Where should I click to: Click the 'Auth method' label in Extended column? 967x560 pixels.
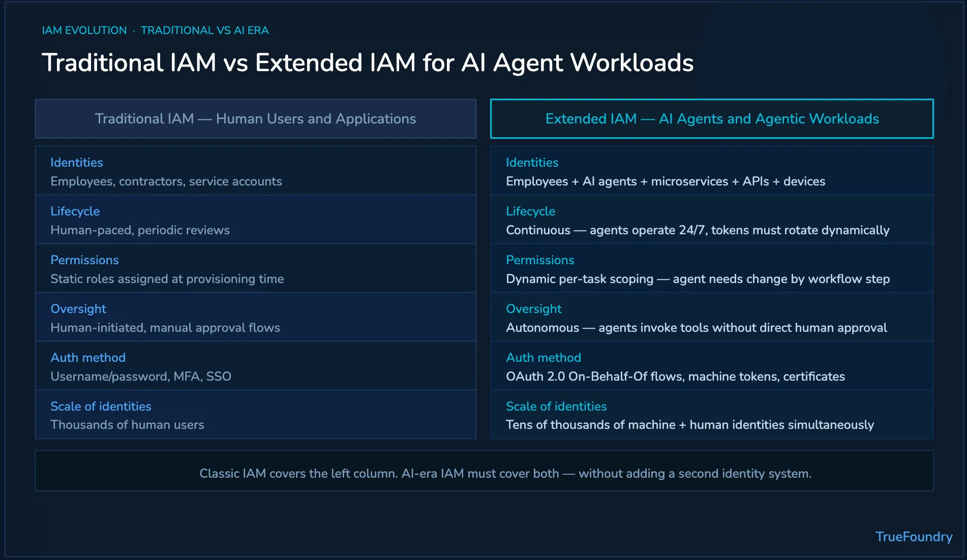point(543,358)
